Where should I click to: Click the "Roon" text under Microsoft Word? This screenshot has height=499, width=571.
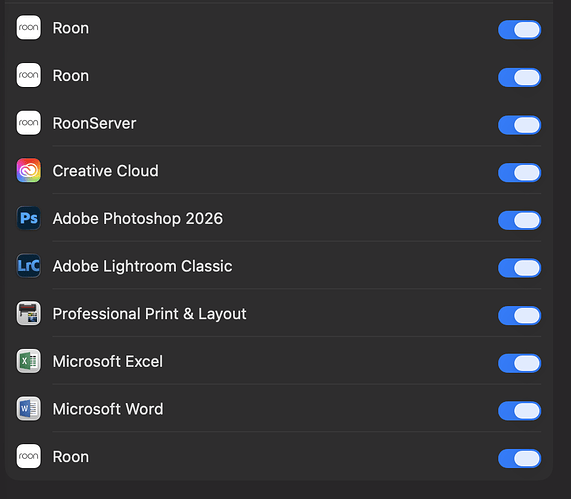coord(71,457)
